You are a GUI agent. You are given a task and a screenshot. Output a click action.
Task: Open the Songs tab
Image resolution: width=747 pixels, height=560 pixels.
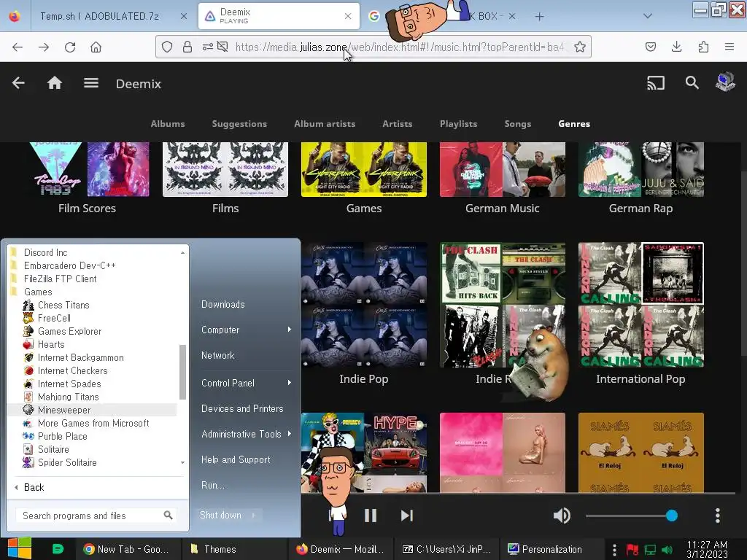click(517, 124)
